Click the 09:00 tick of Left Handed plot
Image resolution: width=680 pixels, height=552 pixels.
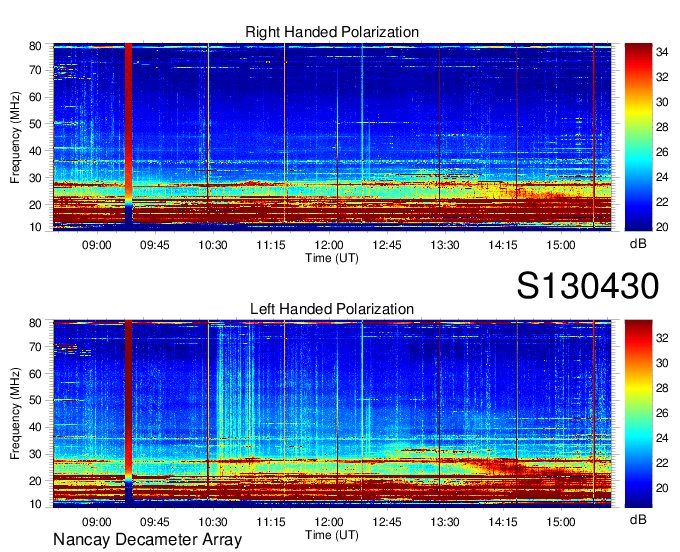[97, 522]
